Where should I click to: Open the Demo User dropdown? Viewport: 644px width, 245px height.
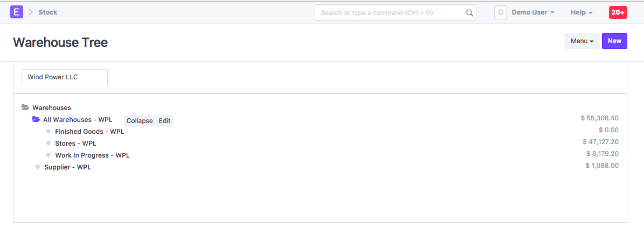pos(533,12)
